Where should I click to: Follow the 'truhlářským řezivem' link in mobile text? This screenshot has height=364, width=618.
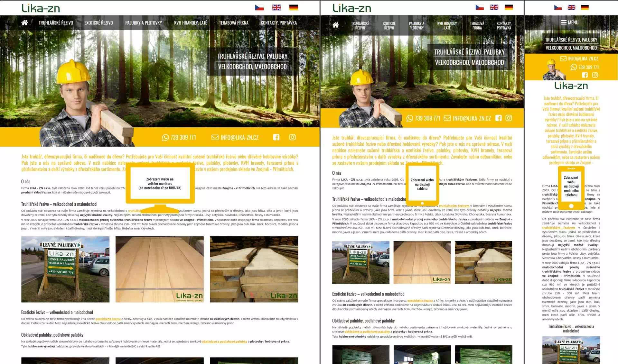click(x=558, y=228)
